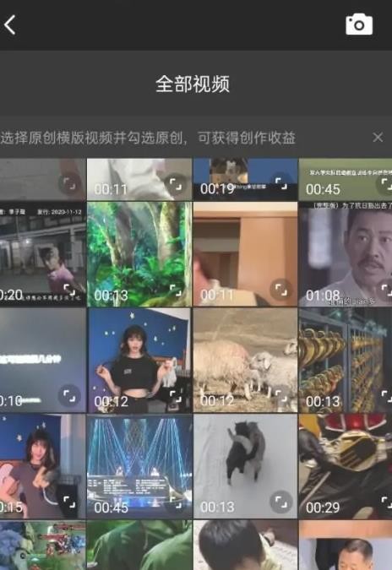Select the 00:45 stage concert video
Viewport: 392px width, 570px height.
tap(139, 466)
